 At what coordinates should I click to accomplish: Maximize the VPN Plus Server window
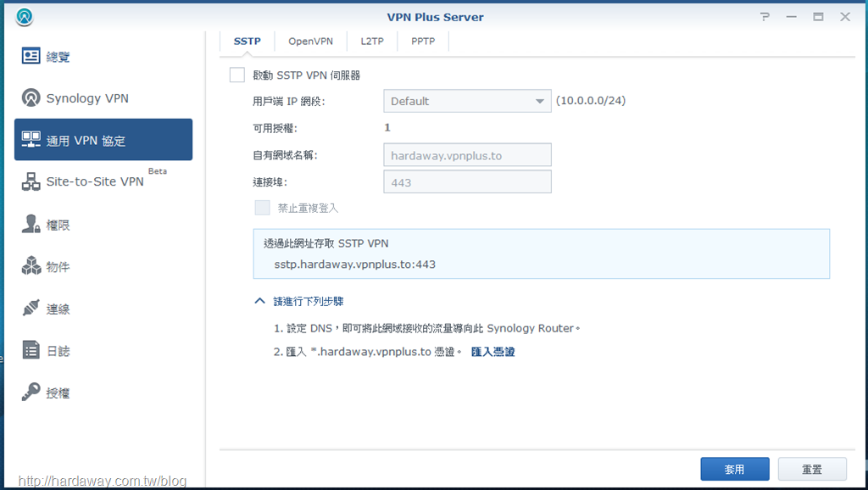818,17
